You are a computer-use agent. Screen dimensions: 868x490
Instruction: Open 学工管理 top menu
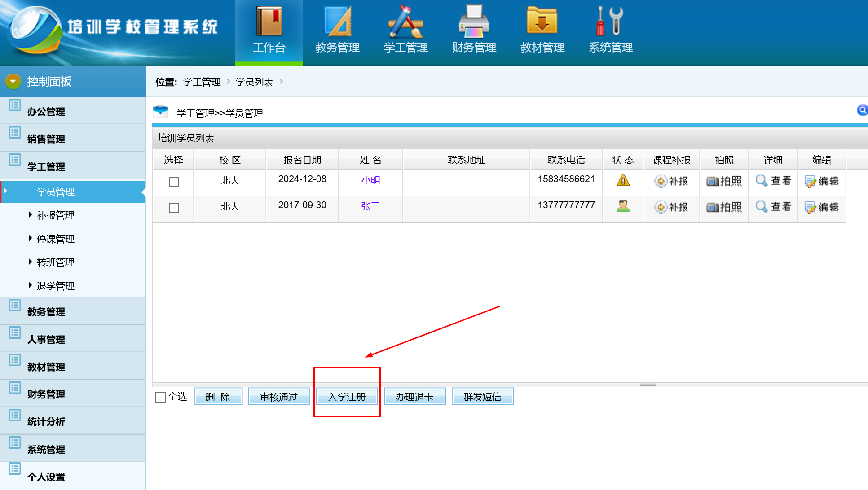click(405, 32)
